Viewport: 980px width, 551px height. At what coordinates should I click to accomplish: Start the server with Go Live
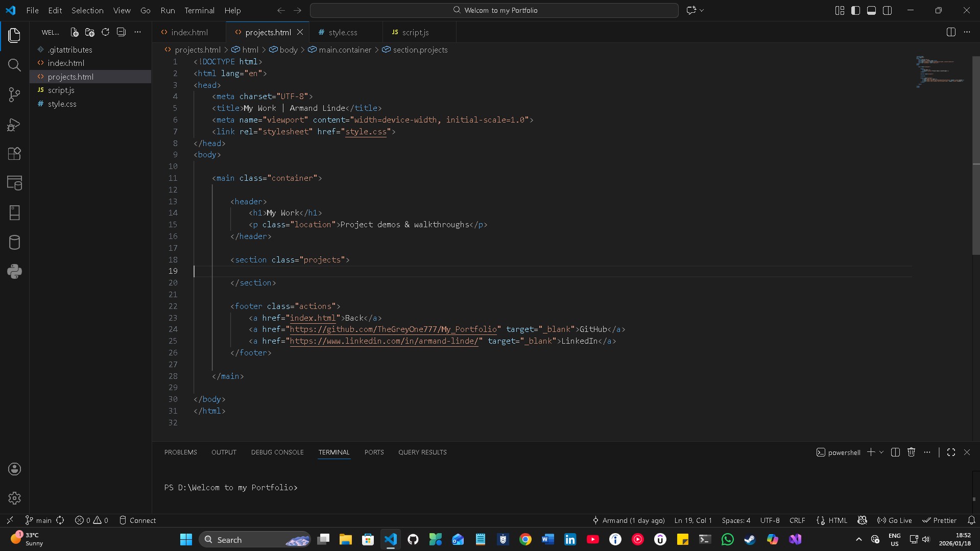pyautogui.click(x=894, y=520)
